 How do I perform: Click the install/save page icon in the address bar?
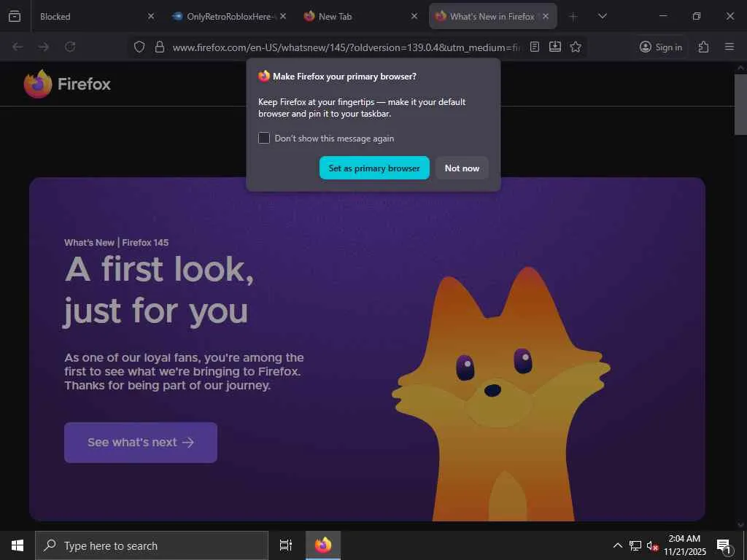coord(555,47)
